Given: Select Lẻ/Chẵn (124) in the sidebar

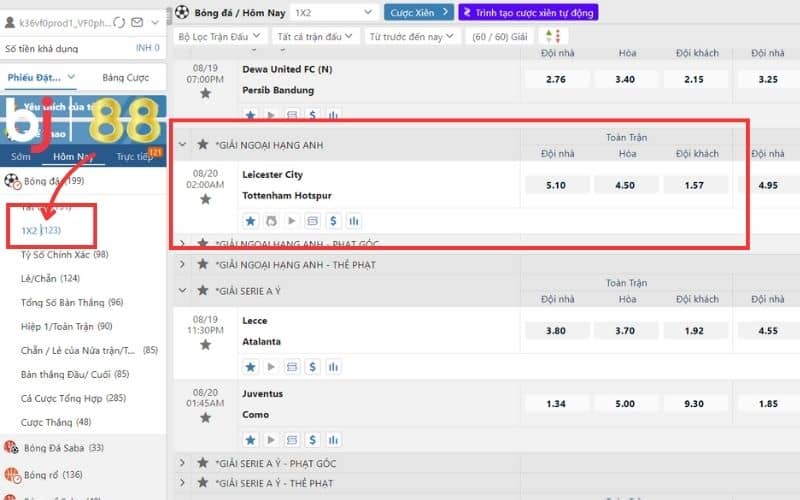Looking at the screenshot, I should 50,278.
